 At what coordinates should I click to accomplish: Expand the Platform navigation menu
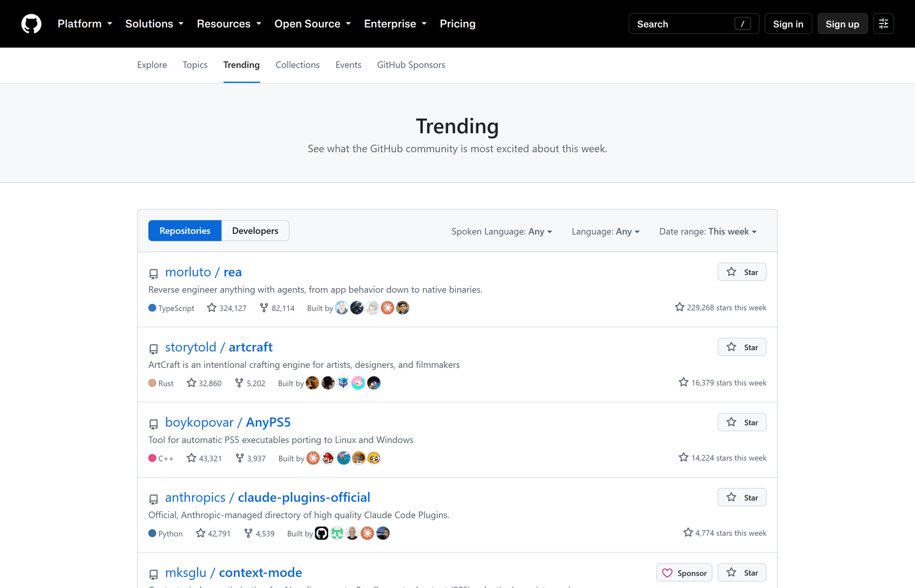(85, 24)
